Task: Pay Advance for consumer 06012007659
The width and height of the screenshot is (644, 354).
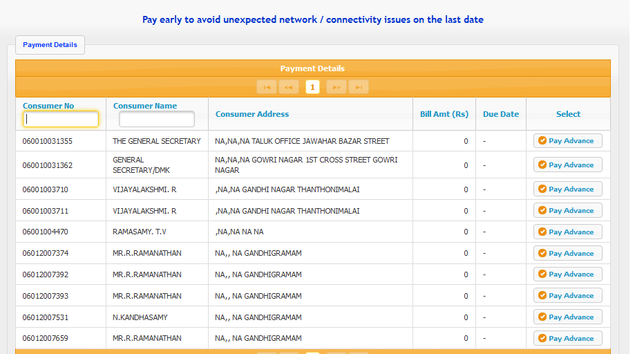Action: tap(567, 339)
